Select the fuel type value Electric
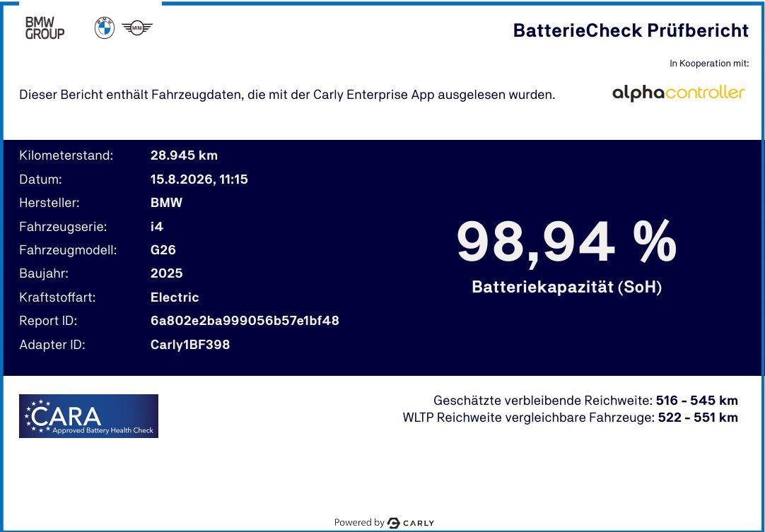 coord(175,297)
